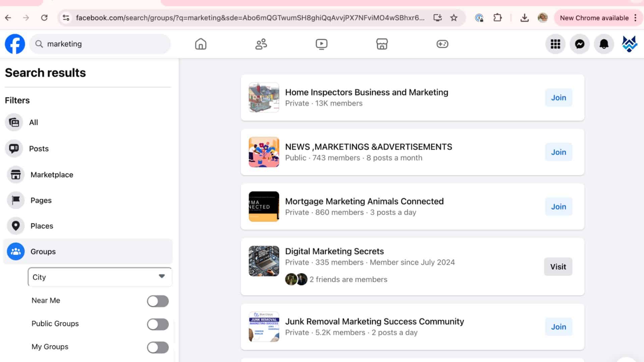Image resolution: width=644 pixels, height=362 pixels.
Task: Select the Places filter
Action: pyautogui.click(x=88, y=226)
